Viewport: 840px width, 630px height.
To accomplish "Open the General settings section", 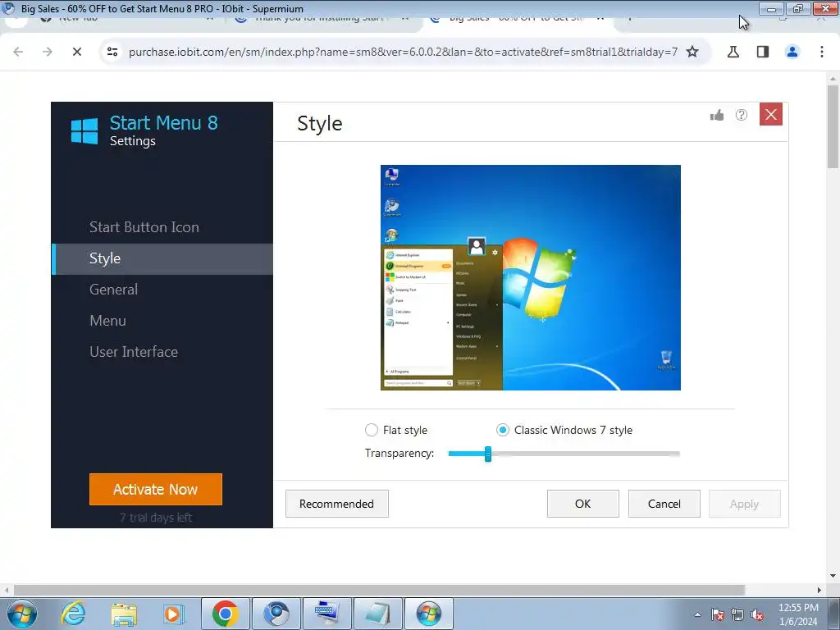I will [113, 290].
